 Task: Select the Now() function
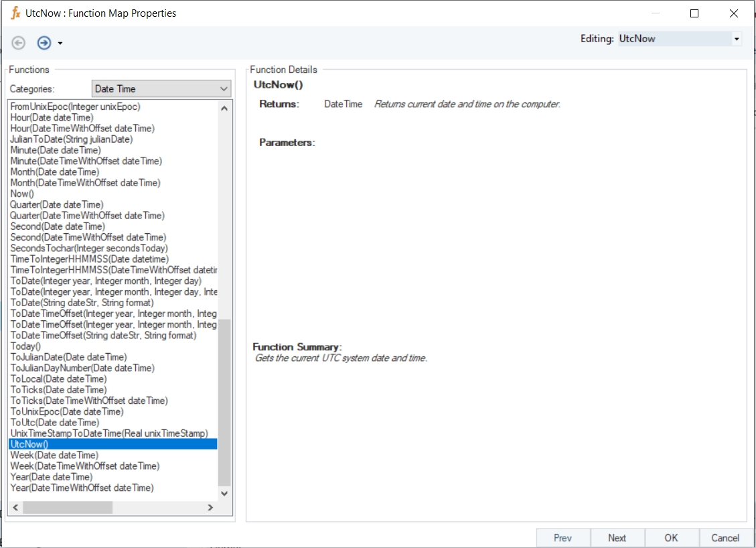(22, 194)
